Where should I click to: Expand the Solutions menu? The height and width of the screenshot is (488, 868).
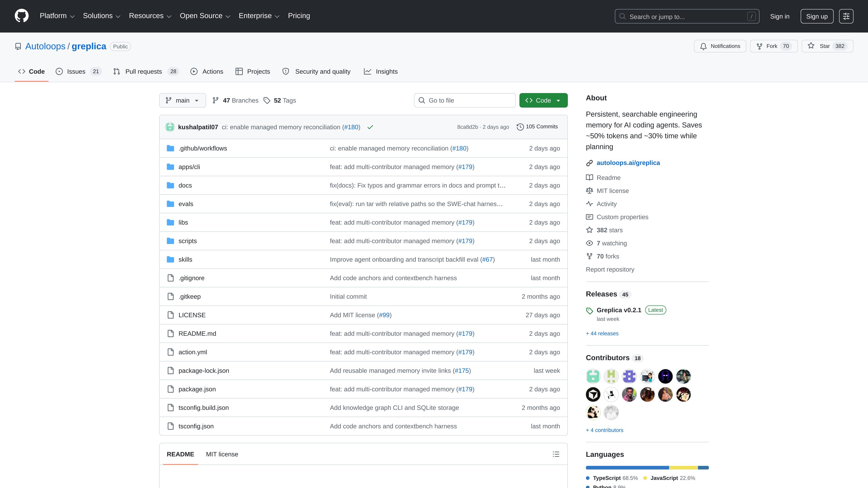101,16
